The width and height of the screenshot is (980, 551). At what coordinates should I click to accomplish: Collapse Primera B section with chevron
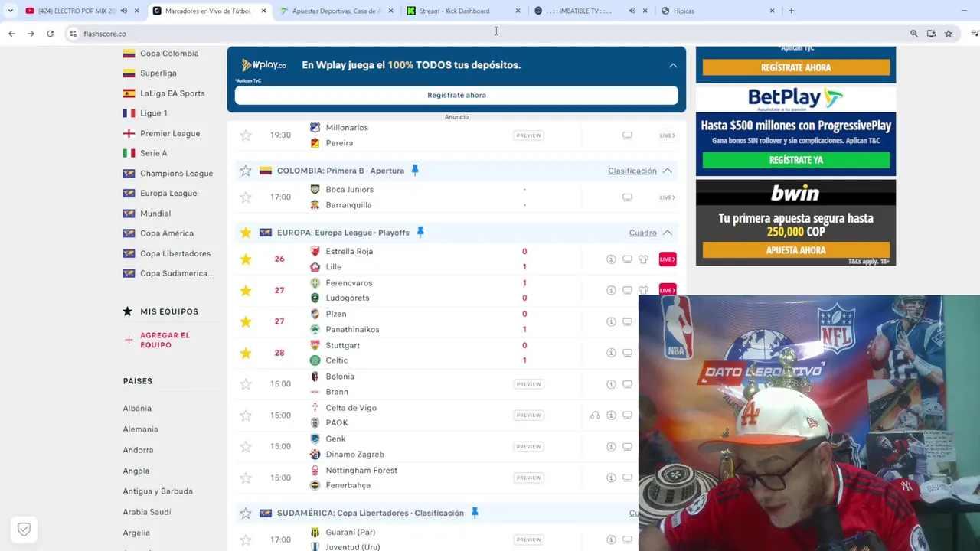click(x=668, y=171)
